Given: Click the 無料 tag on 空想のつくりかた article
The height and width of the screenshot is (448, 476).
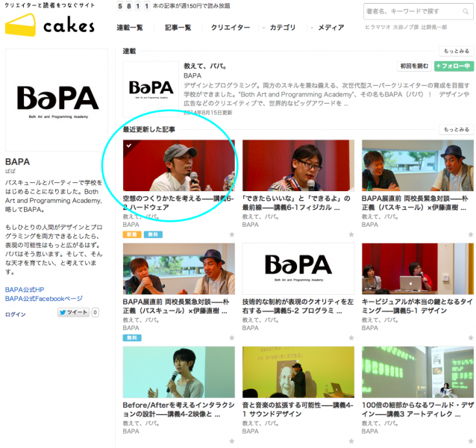Looking at the screenshot, I should click(x=153, y=234).
